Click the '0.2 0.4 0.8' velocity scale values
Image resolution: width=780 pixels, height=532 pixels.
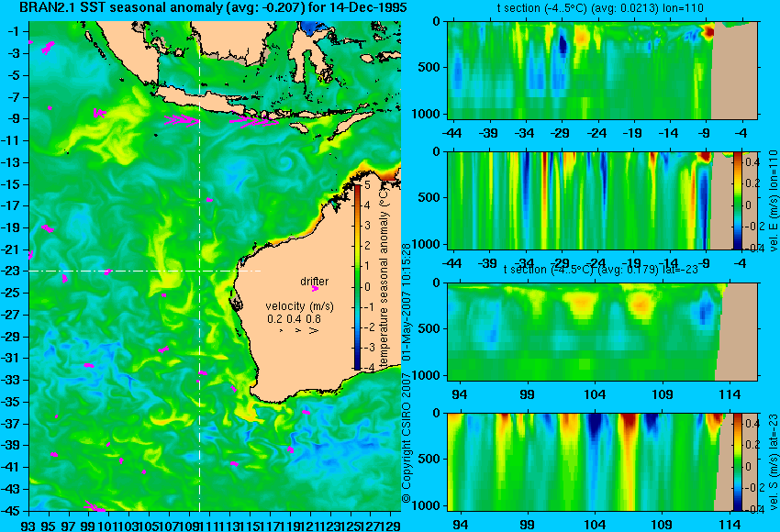coord(294,318)
